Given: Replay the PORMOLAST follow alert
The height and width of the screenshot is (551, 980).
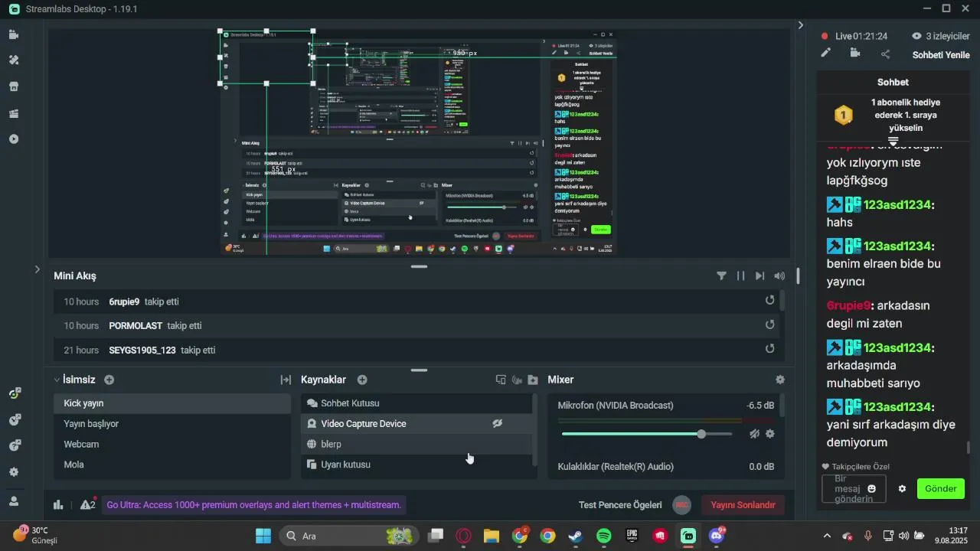Looking at the screenshot, I should coord(769,325).
